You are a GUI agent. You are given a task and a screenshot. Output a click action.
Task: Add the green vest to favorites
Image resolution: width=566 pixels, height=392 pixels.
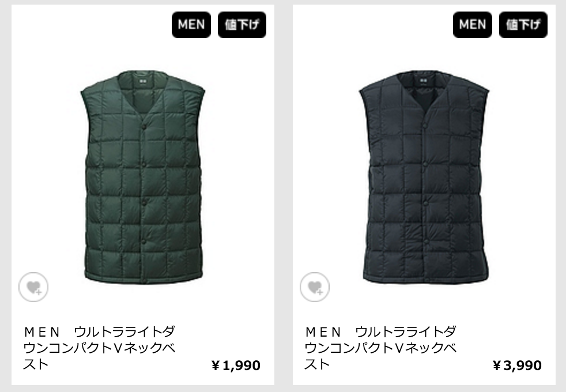33,287
